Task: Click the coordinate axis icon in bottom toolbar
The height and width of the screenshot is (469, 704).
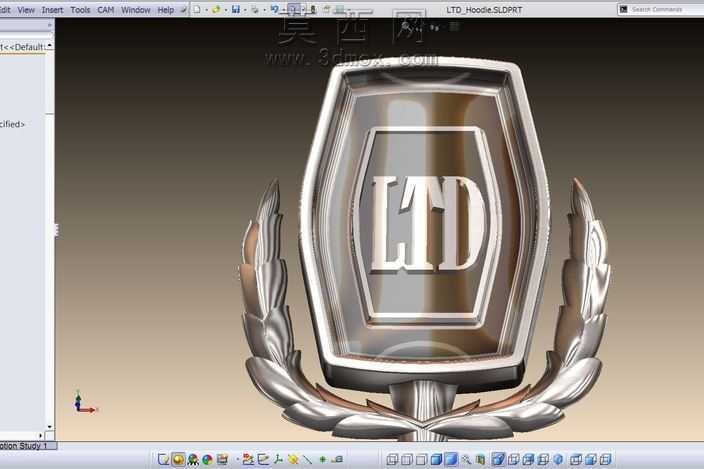Action: tap(278, 459)
